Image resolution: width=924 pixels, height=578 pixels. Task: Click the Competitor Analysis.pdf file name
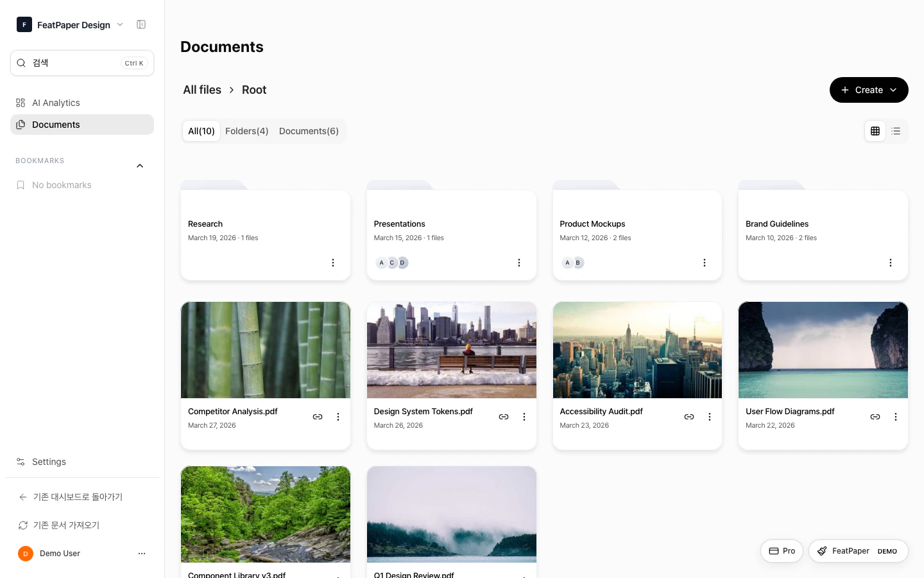[x=233, y=412]
